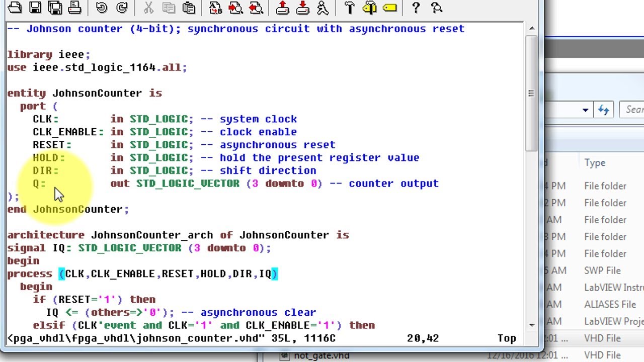Save the current session with the download-arrow icon
Image resolution: width=644 pixels, height=362 pixels.
point(302,8)
